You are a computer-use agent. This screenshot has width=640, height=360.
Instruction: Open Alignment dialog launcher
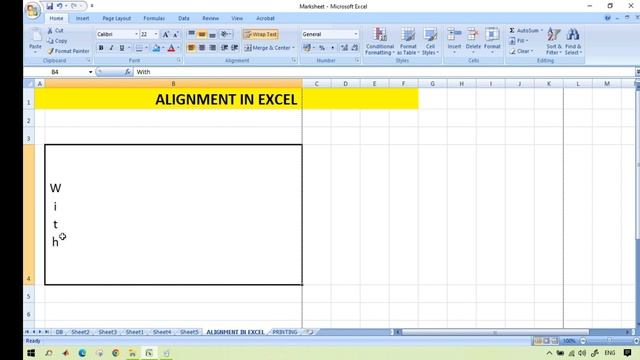point(293,60)
